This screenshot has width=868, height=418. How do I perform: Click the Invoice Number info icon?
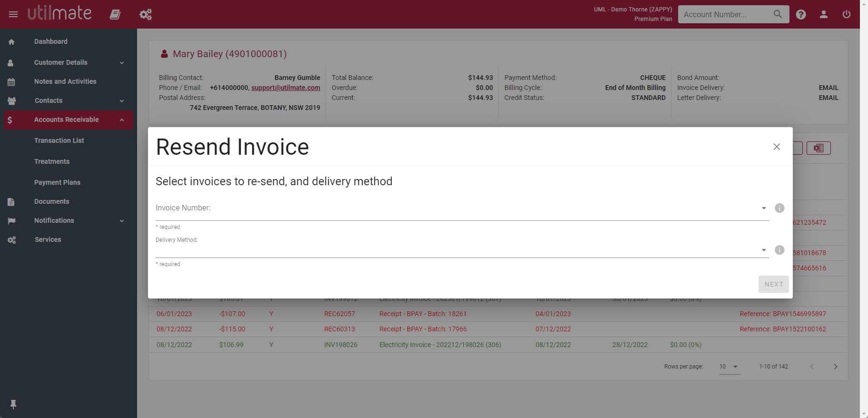point(779,208)
